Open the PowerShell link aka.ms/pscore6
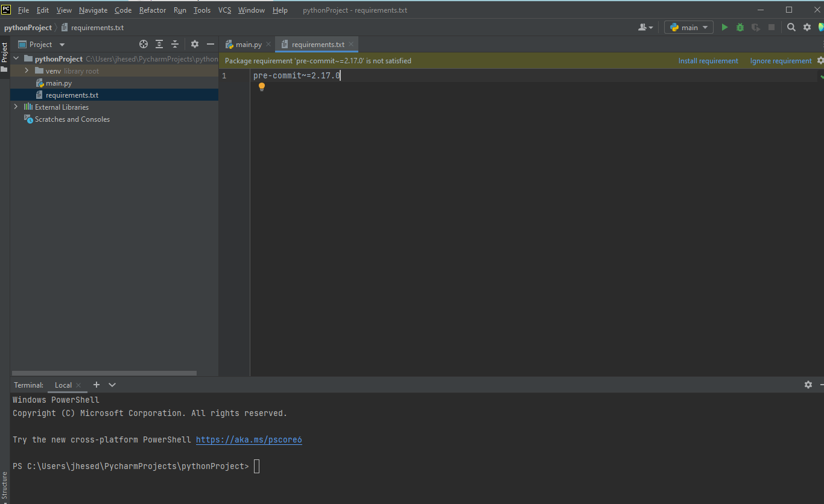This screenshot has height=504, width=824. coord(249,439)
